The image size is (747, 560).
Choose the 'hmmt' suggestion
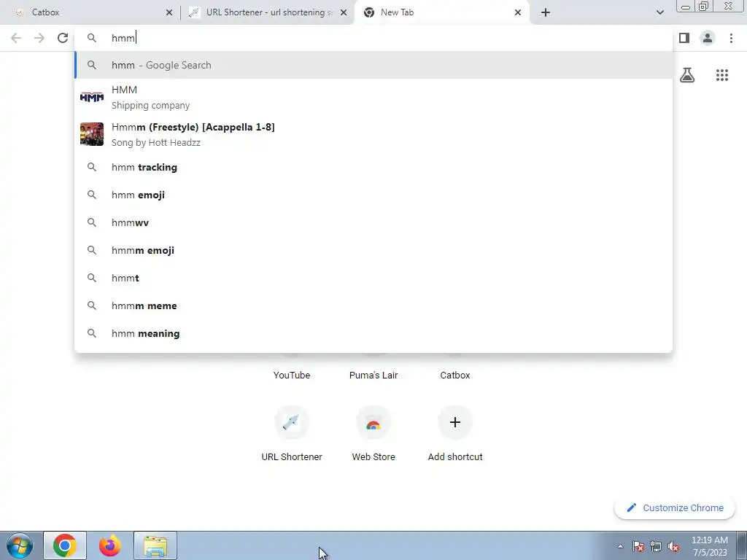pos(373,278)
